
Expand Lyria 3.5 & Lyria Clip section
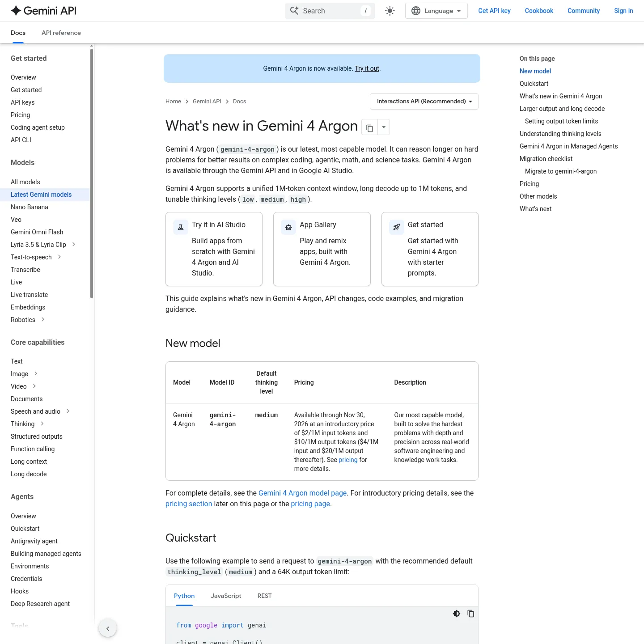pos(74,245)
